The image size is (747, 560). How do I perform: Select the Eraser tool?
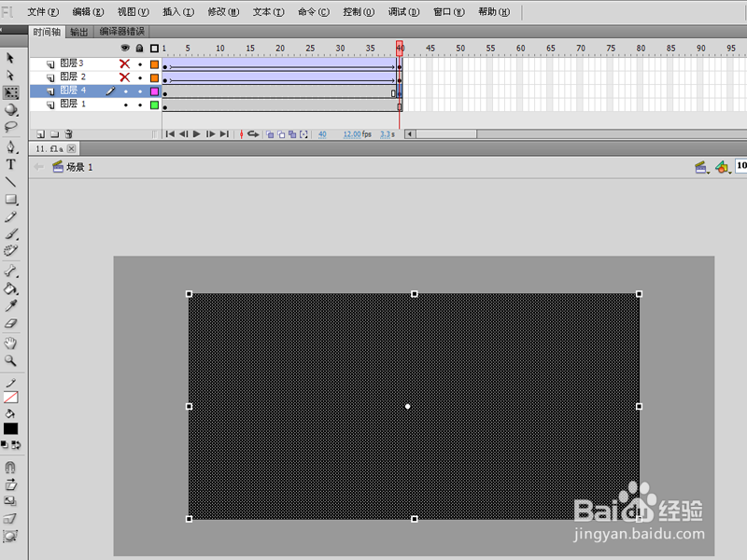pyautogui.click(x=10, y=323)
